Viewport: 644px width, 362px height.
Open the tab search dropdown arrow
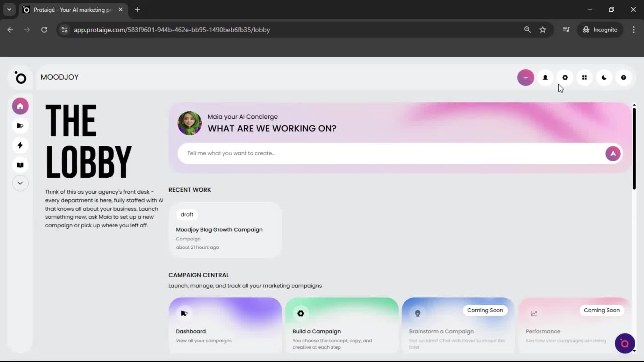pyautogui.click(x=9, y=9)
